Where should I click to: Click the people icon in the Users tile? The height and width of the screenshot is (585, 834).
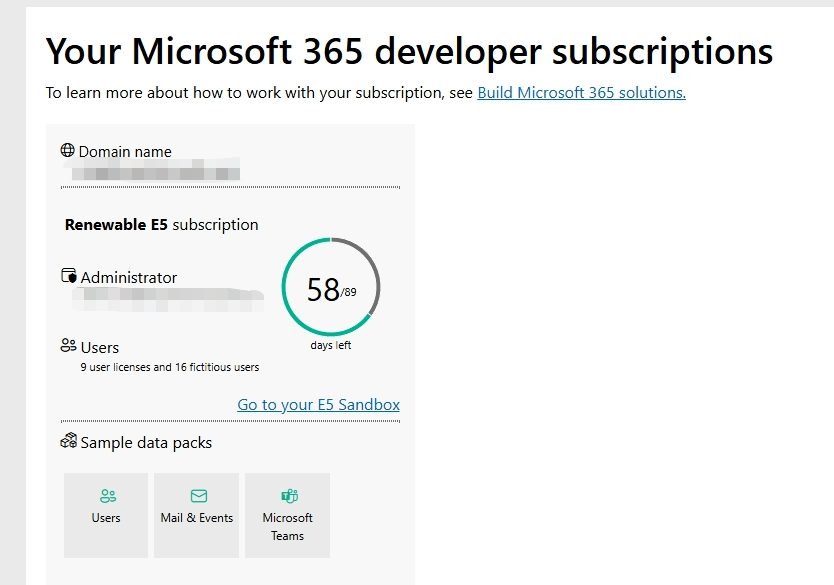pos(108,496)
